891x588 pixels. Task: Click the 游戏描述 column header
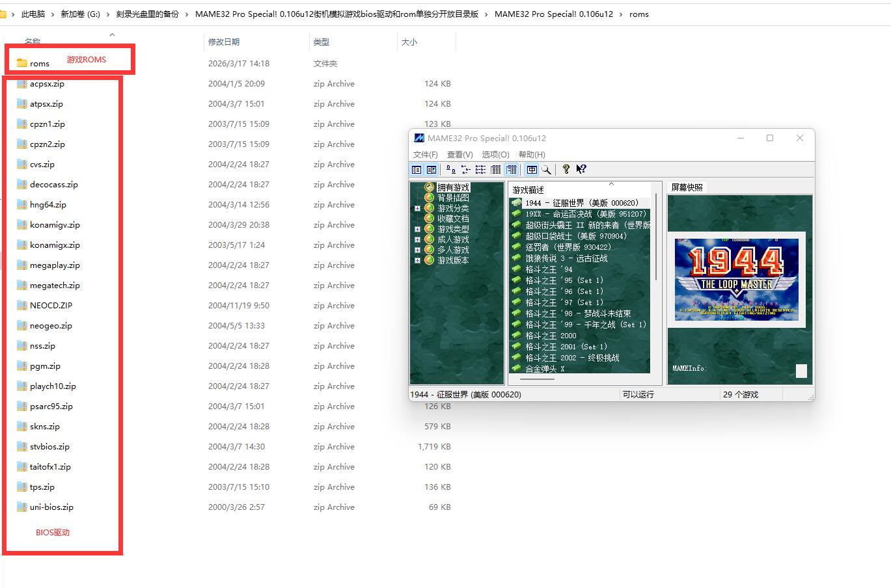coord(528,190)
